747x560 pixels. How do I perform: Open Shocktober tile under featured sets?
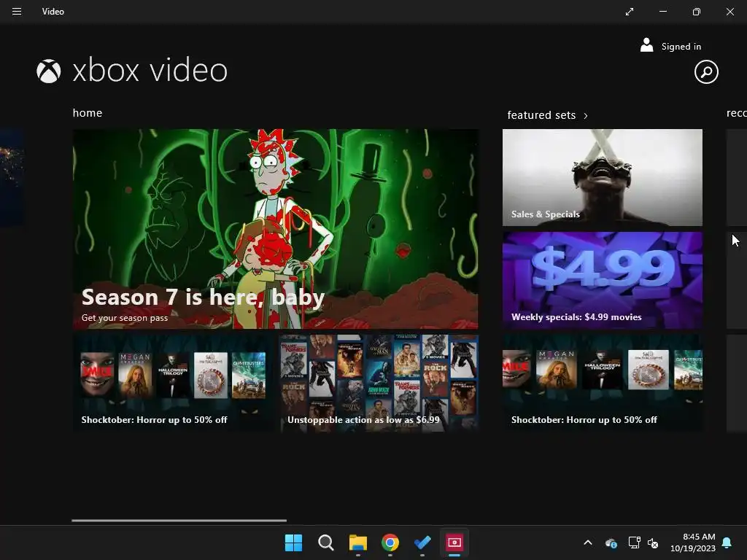click(x=602, y=384)
